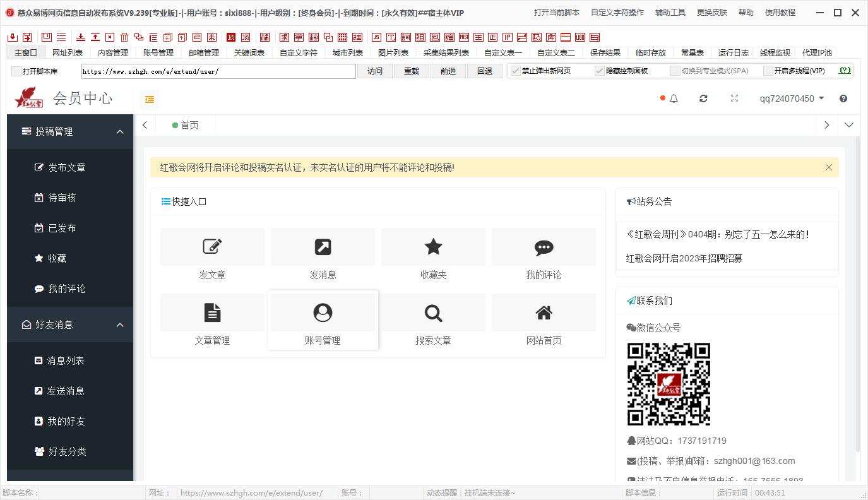Image resolution: width=868 pixels, height=500 pixels.
Task: Open the 网站首页 house quick entry
Action: (x=544, y=312)
